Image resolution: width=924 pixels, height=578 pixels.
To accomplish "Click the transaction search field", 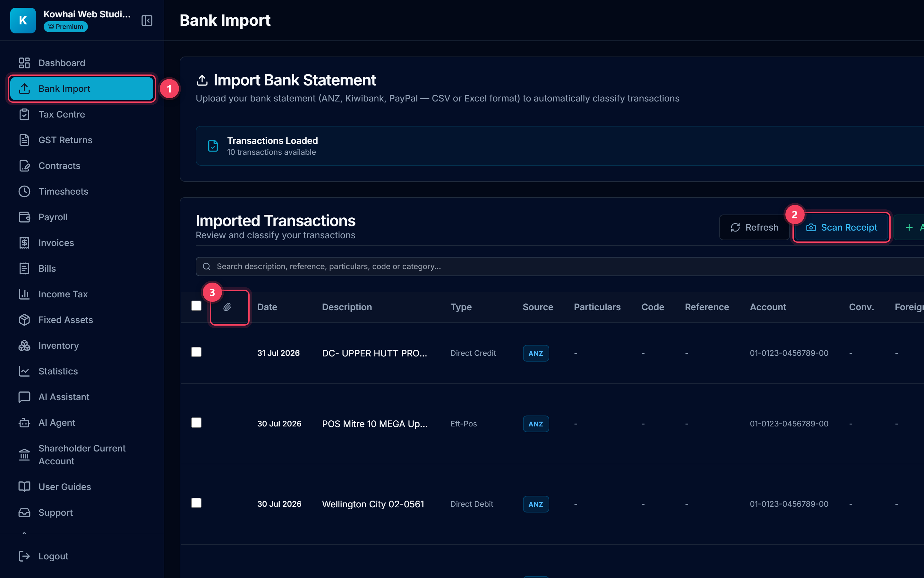I will pos(560,267).
